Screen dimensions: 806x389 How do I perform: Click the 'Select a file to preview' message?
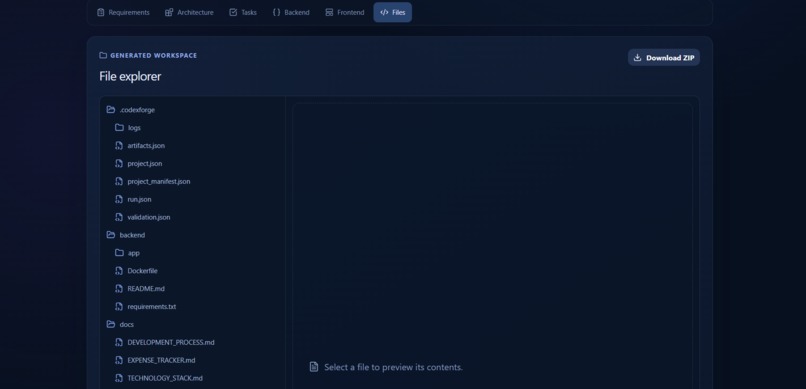pyautogui.click(x=393, y=367)
